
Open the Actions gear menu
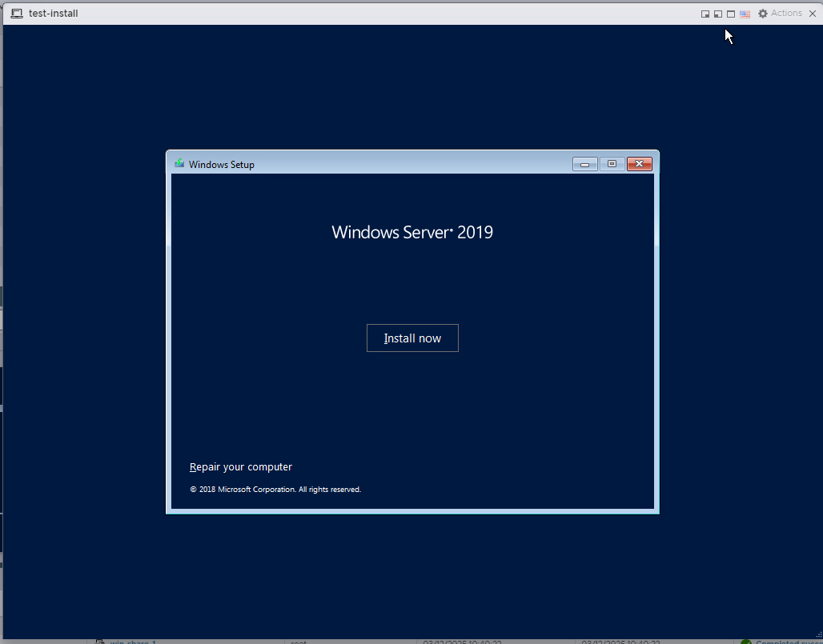(x=780, y=14)
